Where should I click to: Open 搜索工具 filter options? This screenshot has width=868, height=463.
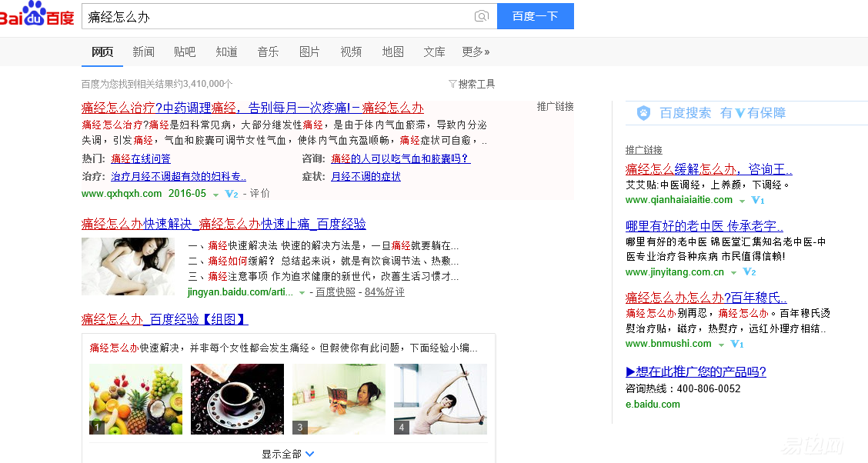pyautogui.click(x=472, y=84)
